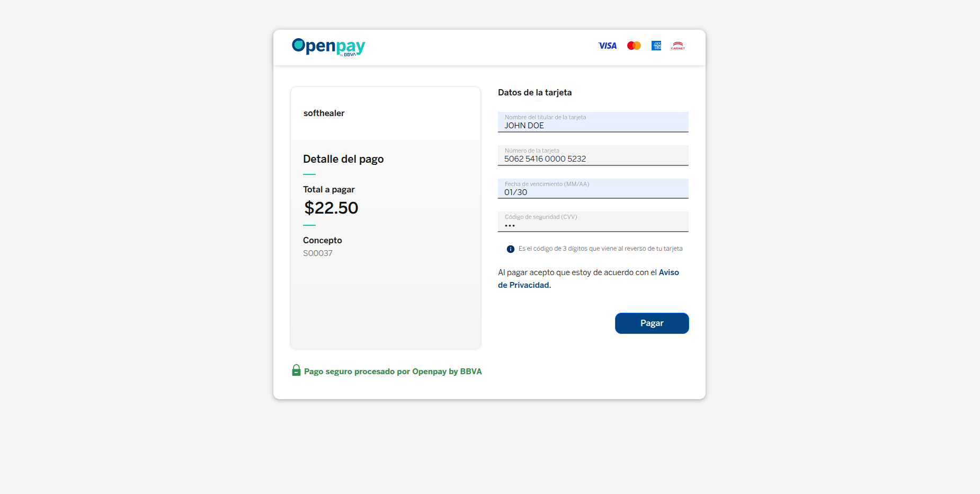The height and width of the screenshot is (494, 980).
Task: Click the softhealer merchant name
Action: click(324, 113)
